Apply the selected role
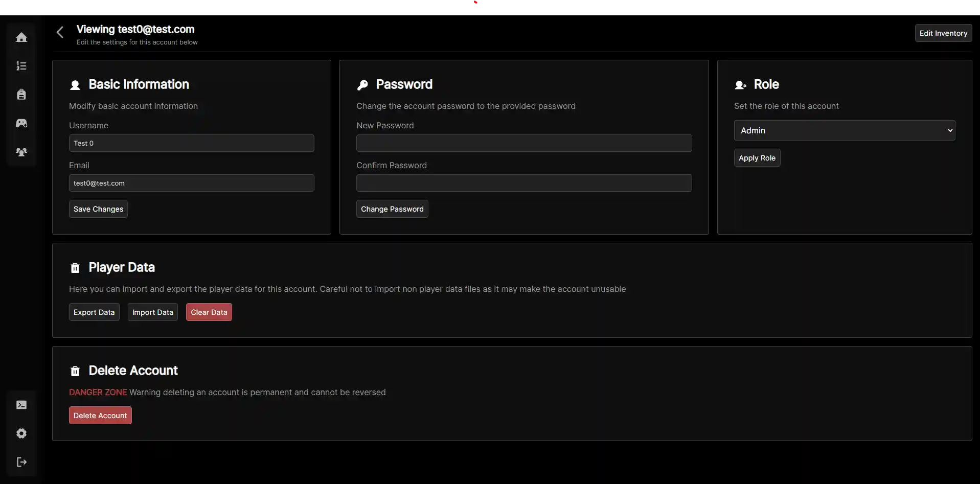The height and width of the screenshot is (484, 980). click(757, 157)
